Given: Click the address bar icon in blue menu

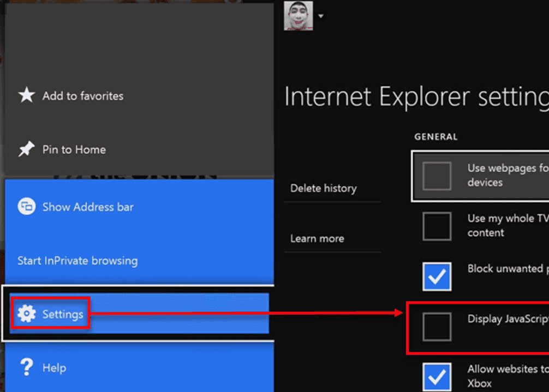Looking at the screenshot, I should point(27,206).
